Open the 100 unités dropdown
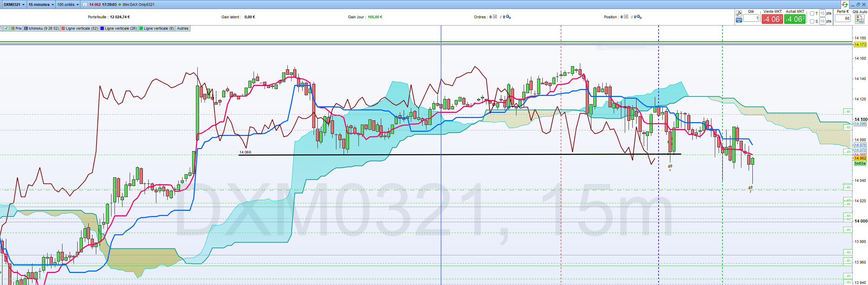 68,4
